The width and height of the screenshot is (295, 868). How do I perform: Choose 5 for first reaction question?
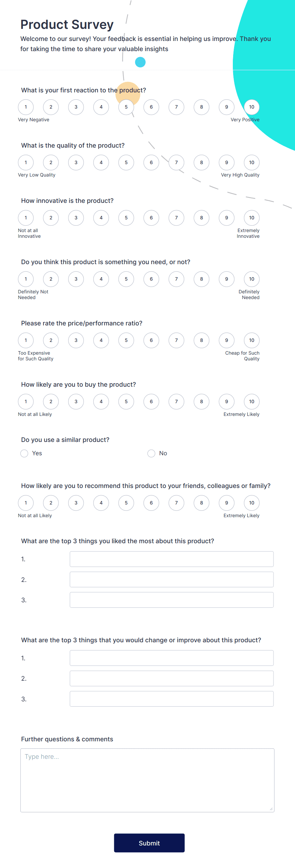tap(126, 107)
